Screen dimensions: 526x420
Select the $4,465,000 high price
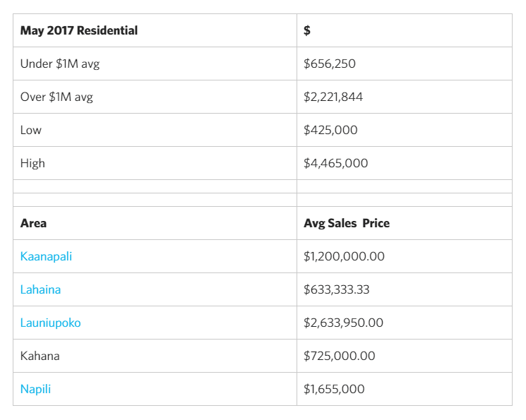coord(336,163)
